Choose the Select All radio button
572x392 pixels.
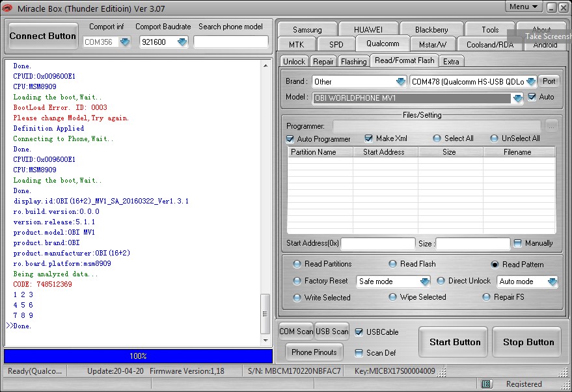point(437,138)
